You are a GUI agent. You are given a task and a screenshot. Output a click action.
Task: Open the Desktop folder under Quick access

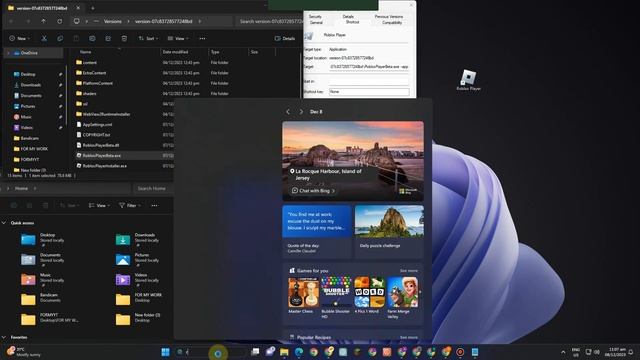tap(42, 240)
